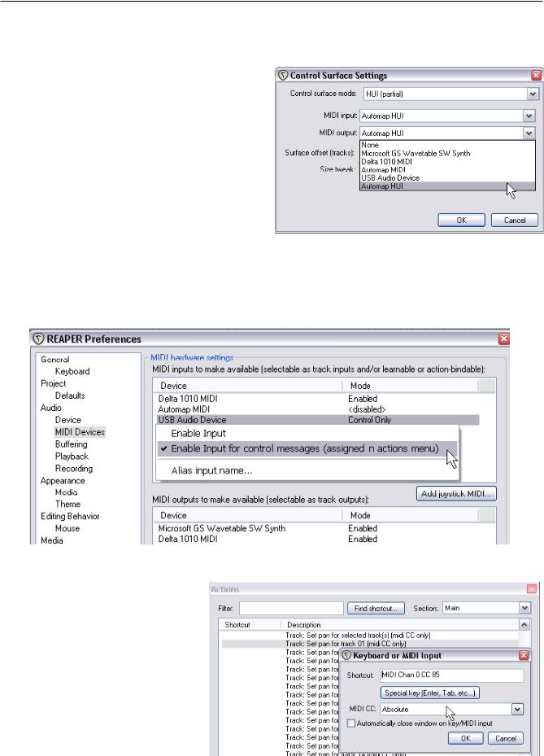This screenshot has width=544, height=756.
Task: Open the Control surface mode dropdown
Action: pyautogui.click(x=450, y=94)
